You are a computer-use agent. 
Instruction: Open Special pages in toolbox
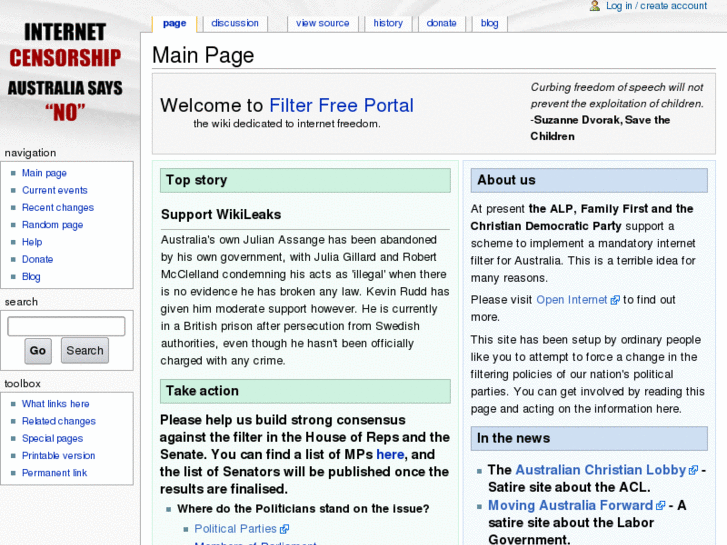point(52,438)
